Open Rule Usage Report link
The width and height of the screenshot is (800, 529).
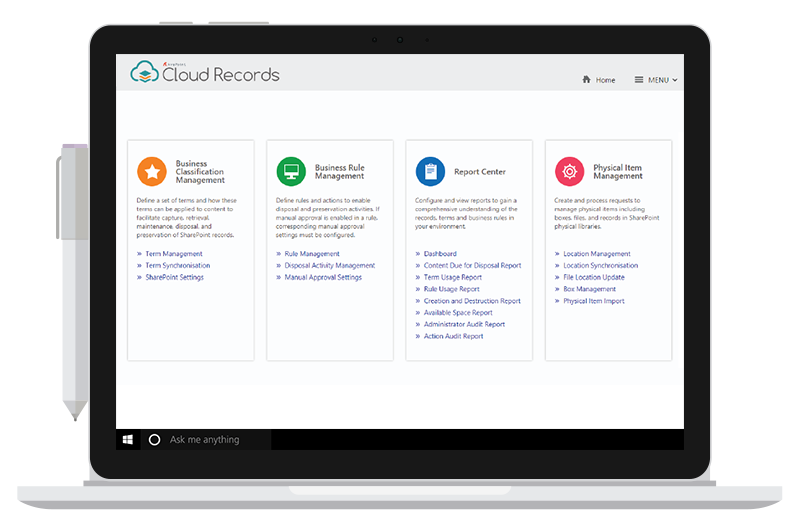(x=452, y=289)
